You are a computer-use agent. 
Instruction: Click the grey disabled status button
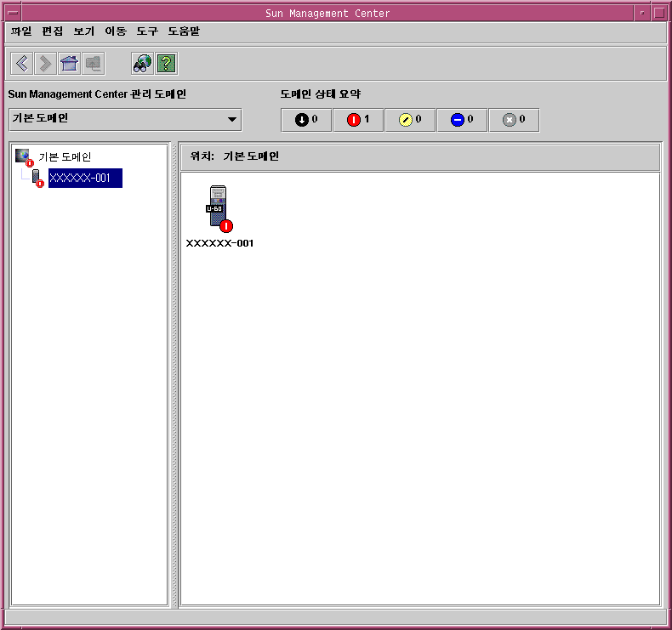(x=514, y=120)
